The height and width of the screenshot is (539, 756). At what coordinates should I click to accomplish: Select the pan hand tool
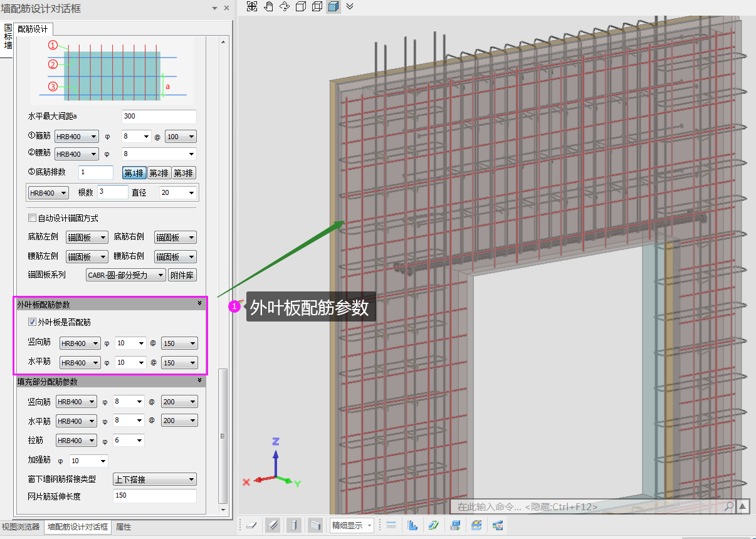(268, 6)
